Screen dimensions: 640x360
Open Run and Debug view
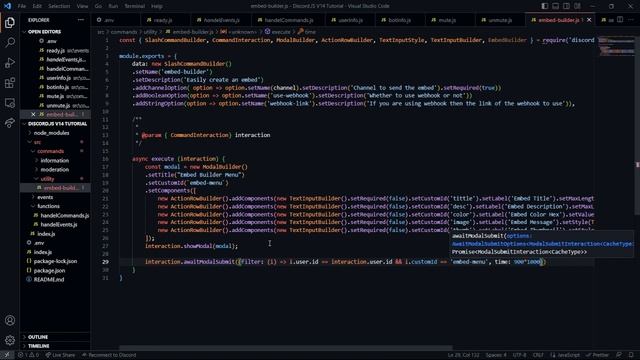click(10, 63)
